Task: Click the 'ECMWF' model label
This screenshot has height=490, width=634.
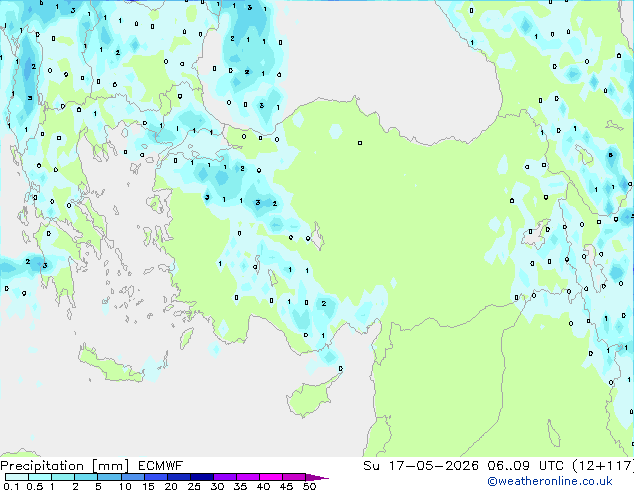Action: tap(161, 466)
